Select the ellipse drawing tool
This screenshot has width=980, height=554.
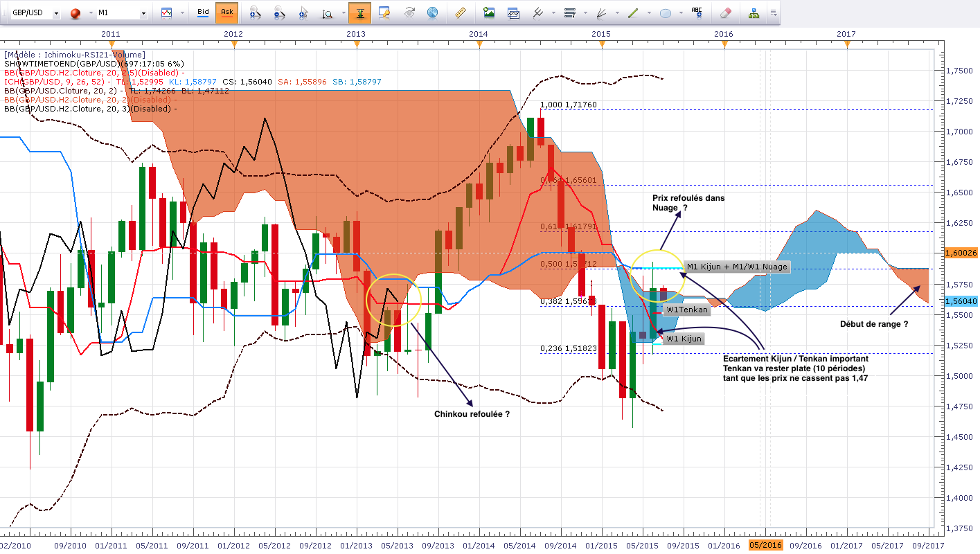tap(666, 12)
